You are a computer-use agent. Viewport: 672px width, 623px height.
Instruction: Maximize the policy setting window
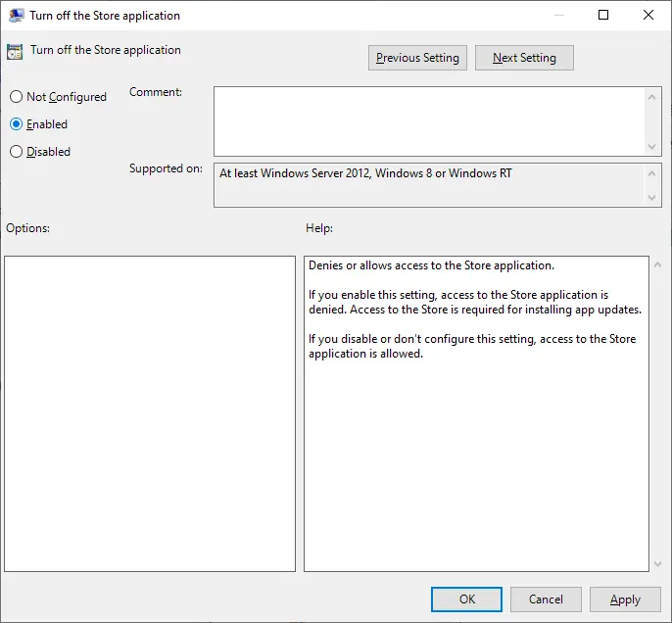603,16
